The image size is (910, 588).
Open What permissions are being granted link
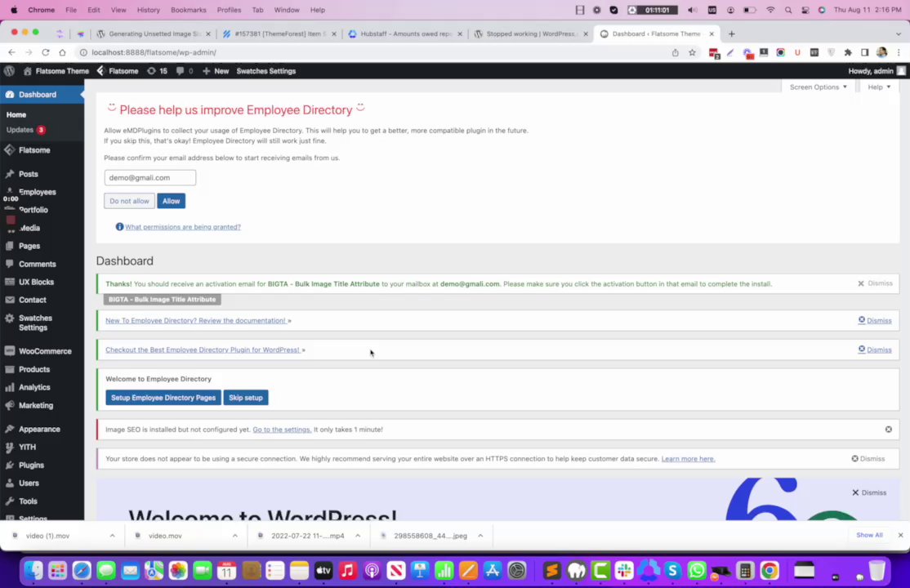click(x=183, y=227)
